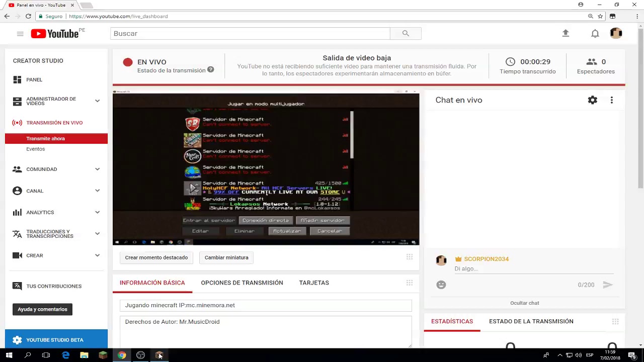The height and width of the screenshot is (362, 644).
Task: Open the emoji picker in chat
Action: [x=441, y=285]
